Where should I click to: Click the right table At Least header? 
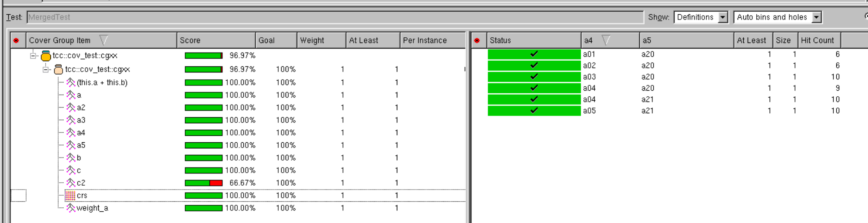pos(753,40)
